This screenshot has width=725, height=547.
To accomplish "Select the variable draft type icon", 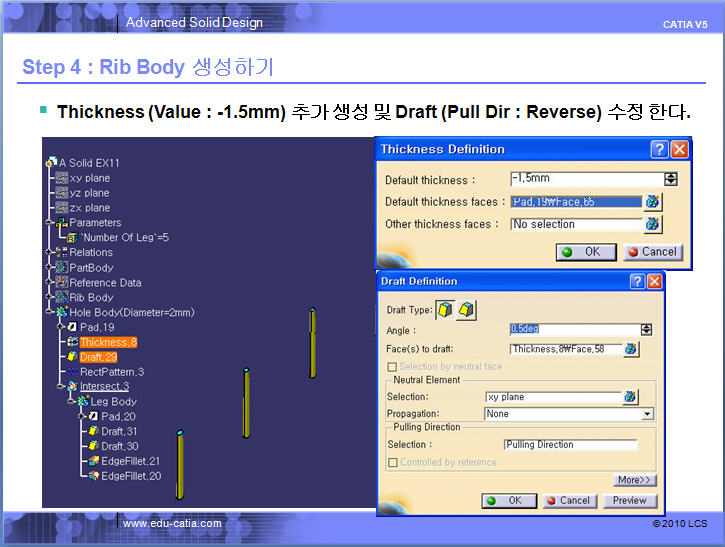I will pyautogui.click(x=465, y=311).
